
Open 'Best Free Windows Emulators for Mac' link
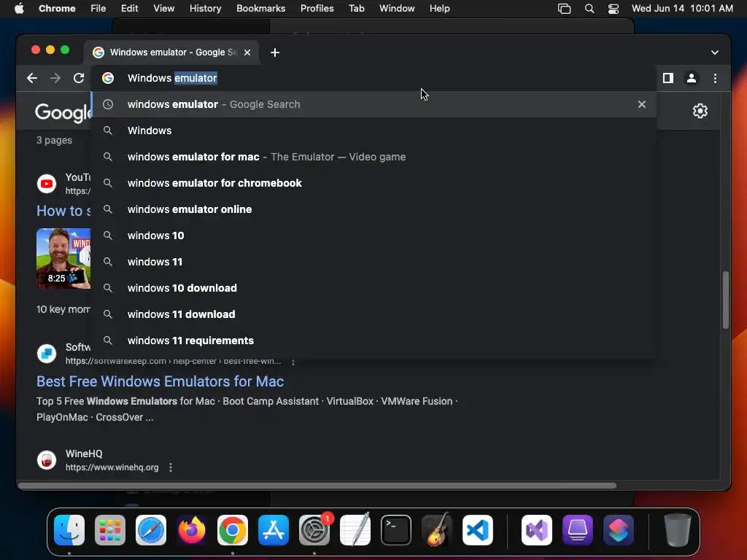click(160, 381)
